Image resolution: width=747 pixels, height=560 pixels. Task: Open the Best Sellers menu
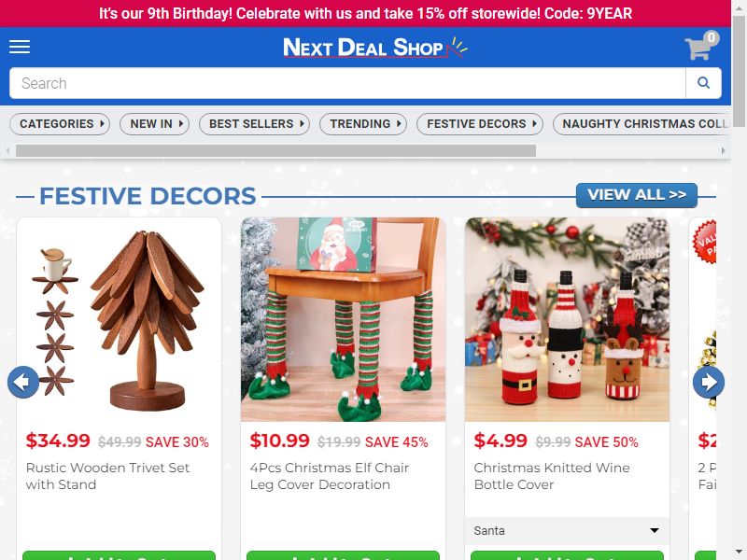click(254, 124)
